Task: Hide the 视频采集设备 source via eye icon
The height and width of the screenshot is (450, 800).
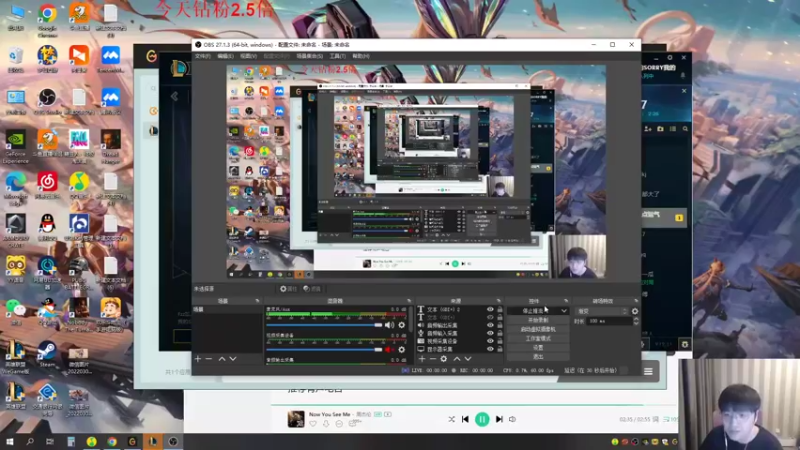Action: pyautogui.click(x=490, y=341)
